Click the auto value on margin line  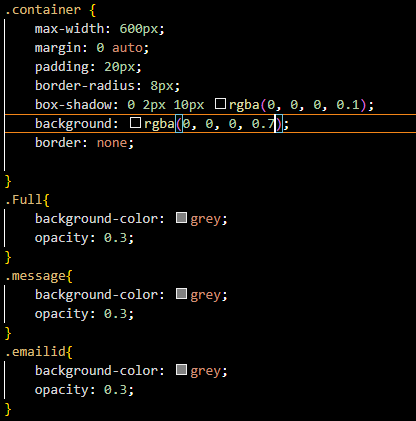127,48
